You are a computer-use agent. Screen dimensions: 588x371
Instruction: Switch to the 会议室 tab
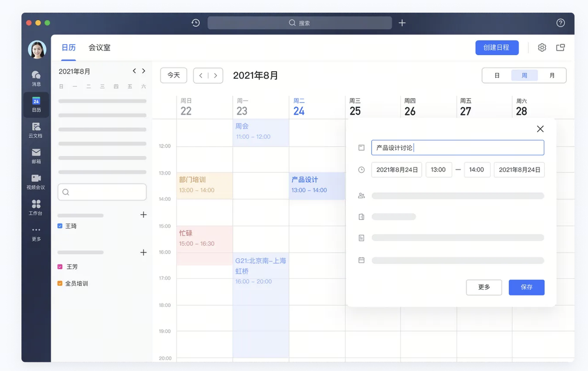click(99, 48)
